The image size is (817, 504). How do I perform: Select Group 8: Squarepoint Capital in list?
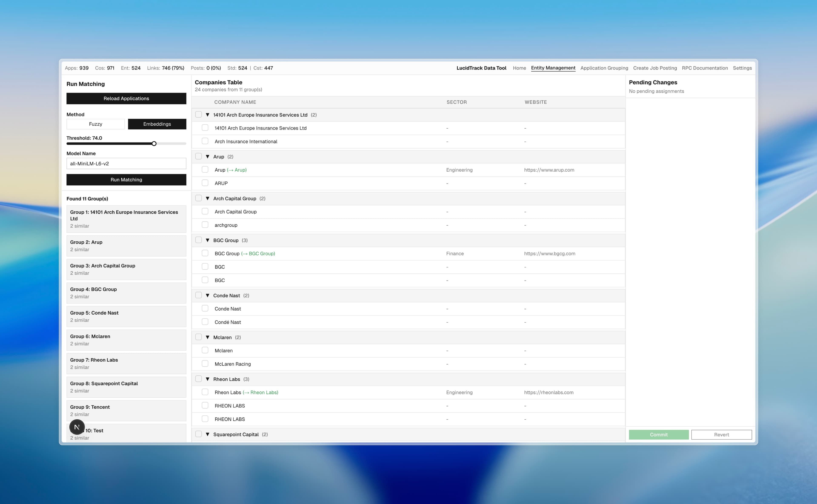126,387
